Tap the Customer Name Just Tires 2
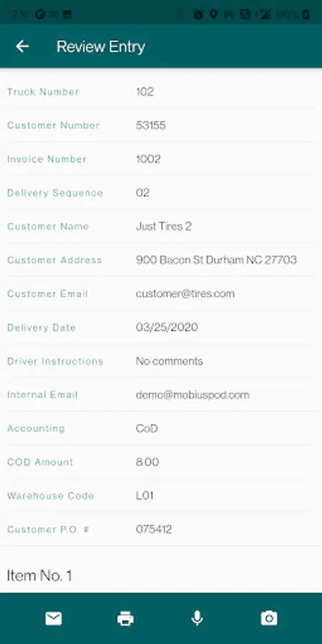Screen dimensions: 322x644 click(163, 226)
